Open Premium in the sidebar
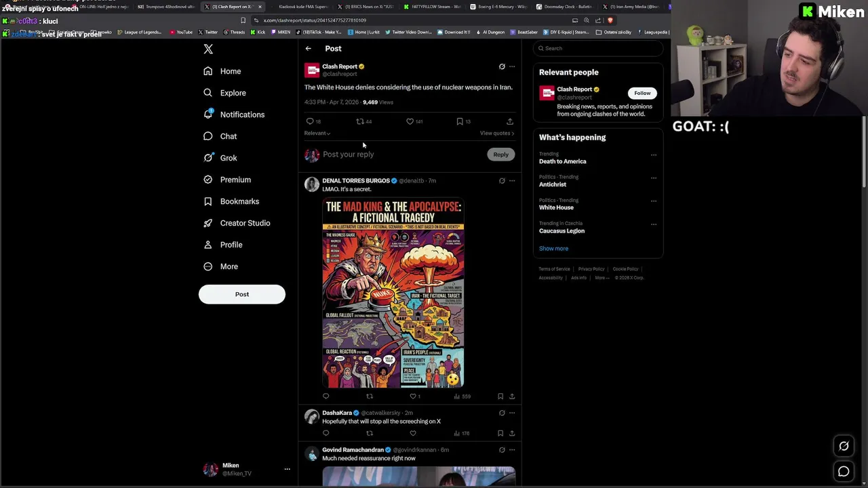 227,180
